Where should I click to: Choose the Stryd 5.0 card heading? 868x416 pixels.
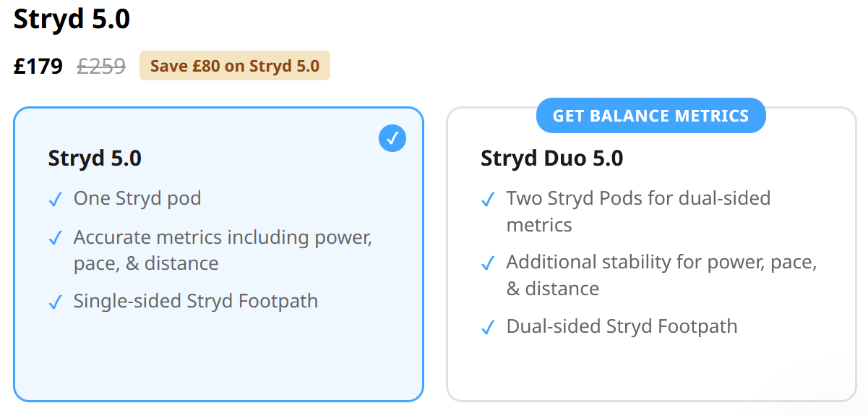(95, 158)
